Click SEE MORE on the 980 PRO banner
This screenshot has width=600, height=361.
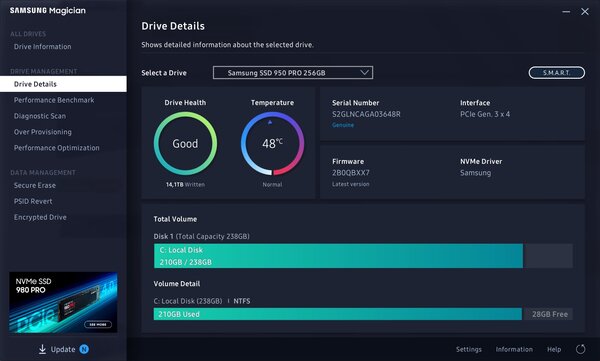[x=98, y=325]
